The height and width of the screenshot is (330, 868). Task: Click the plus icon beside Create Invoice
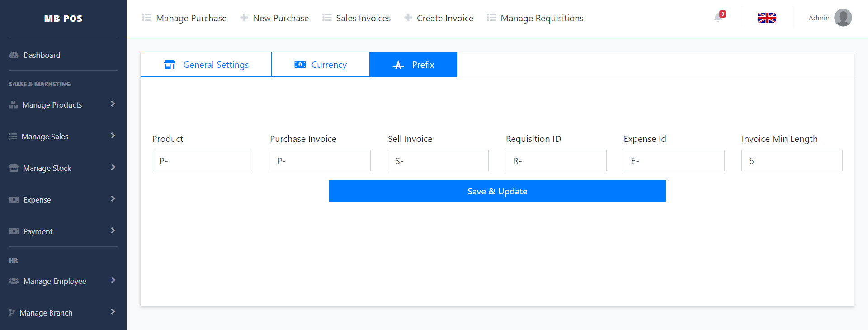point(408,18)
